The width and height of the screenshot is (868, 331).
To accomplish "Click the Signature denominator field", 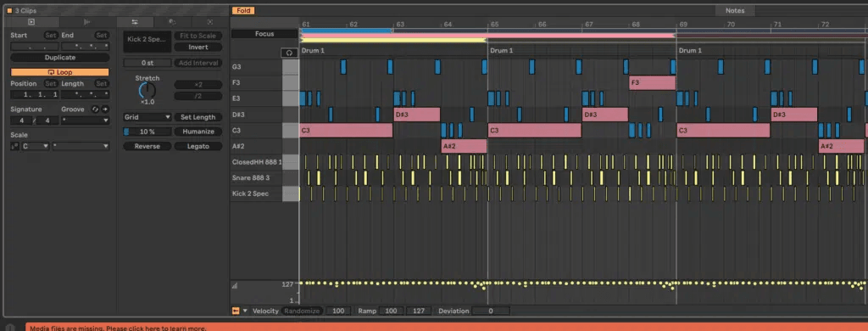I will [x=47, y=121].
